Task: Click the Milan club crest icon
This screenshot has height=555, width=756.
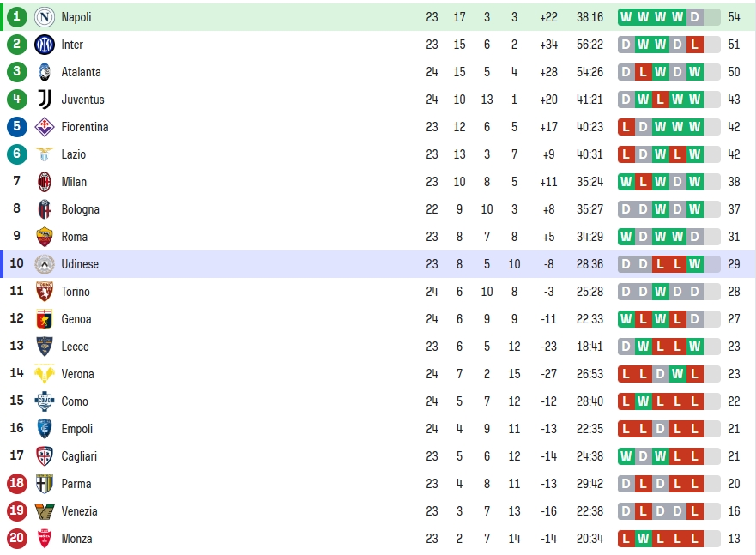Action: click(45, 182)
